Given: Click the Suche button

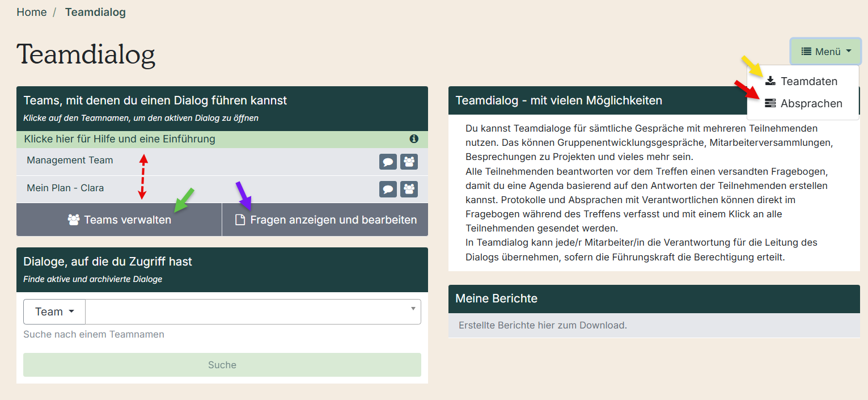Looking at the screenshot, I should click(222, 365).
